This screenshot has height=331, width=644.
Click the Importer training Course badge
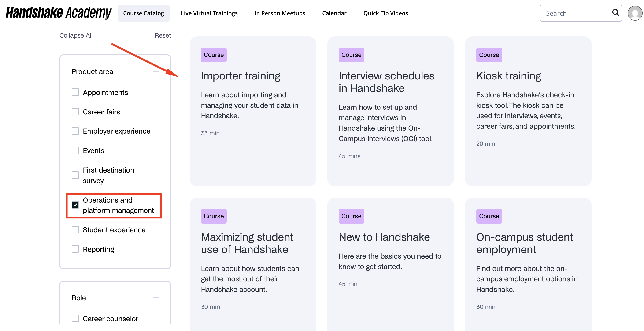coord(214,55)
